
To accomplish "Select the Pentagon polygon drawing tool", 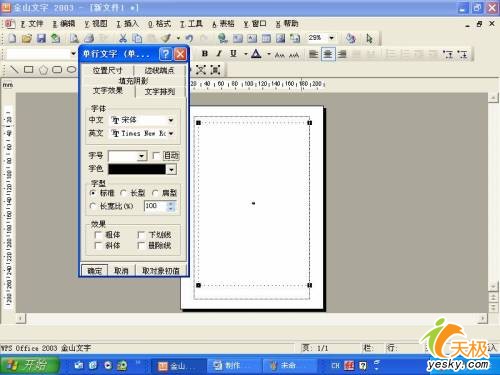I will click(x=43, y=70).
